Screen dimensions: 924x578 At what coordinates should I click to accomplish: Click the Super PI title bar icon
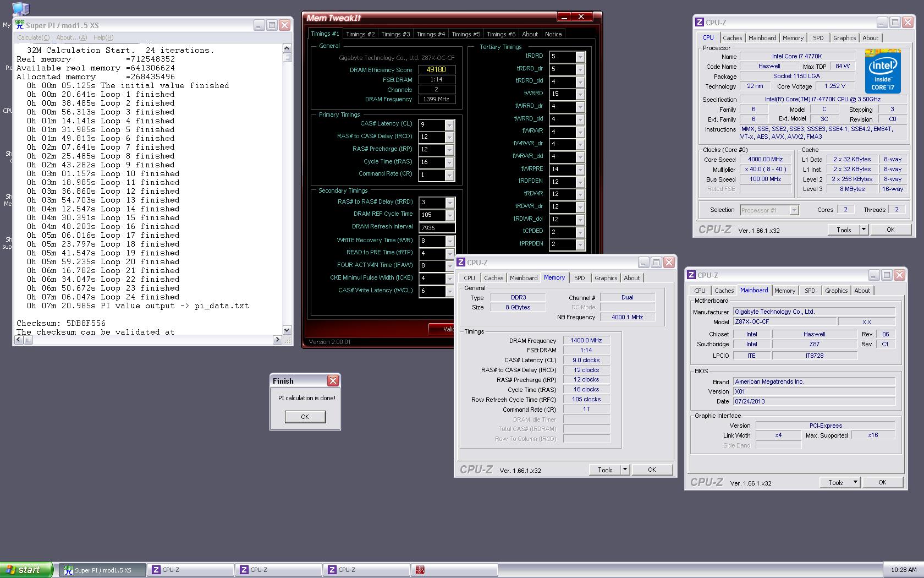tap(20, 25)
